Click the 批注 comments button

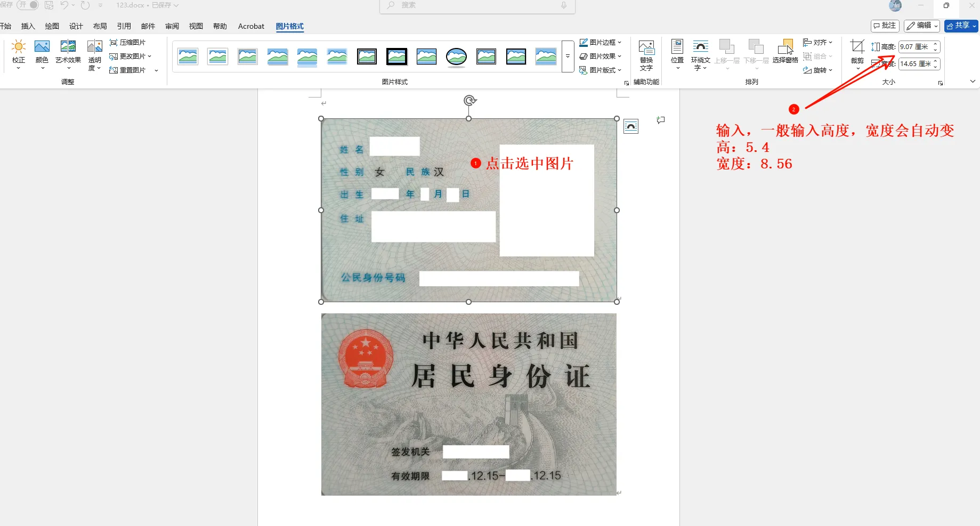coord(885,26)
